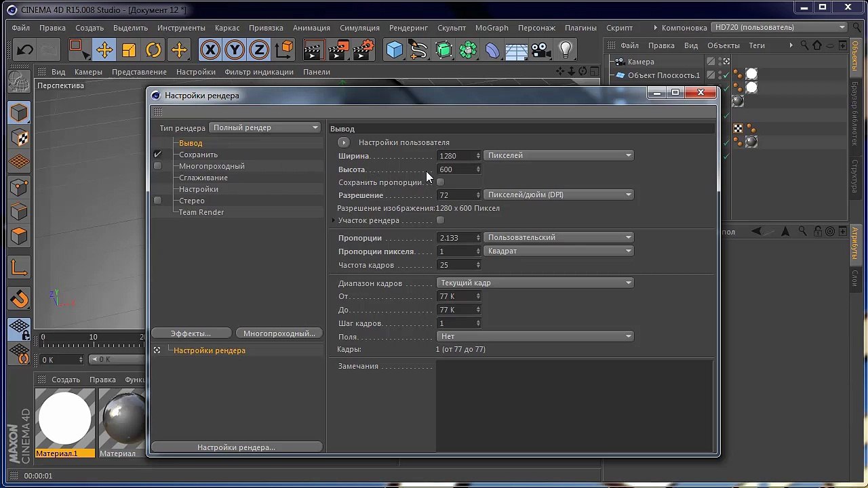Open the deformer objects icon
Screen dimensions: 868x488
[x=492, y=50]
